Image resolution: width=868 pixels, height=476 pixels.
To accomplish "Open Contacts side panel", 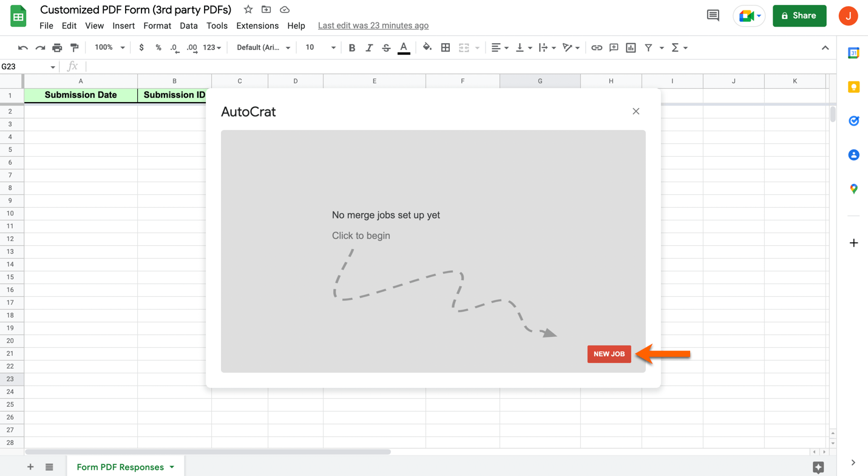I will click(853, 155).
